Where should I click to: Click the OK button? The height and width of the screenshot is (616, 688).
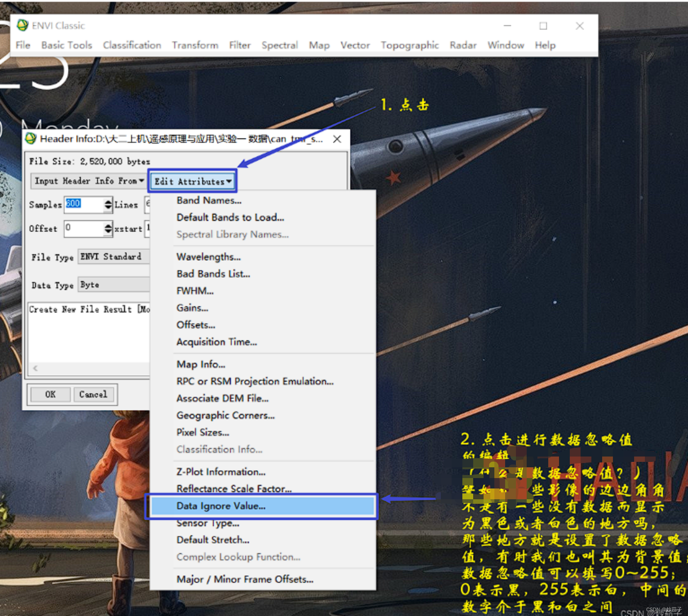coord(50,394)
